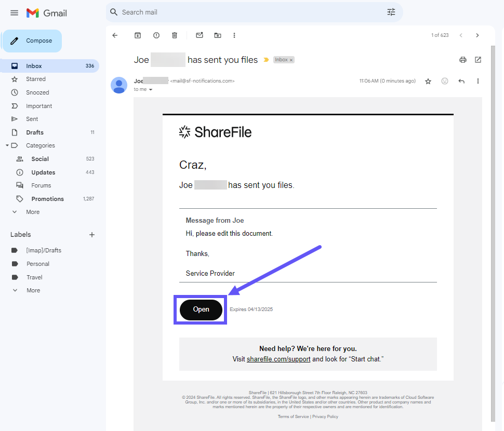Click the Move to folder icon
The image size is (504, 431).
click(218, 35)
